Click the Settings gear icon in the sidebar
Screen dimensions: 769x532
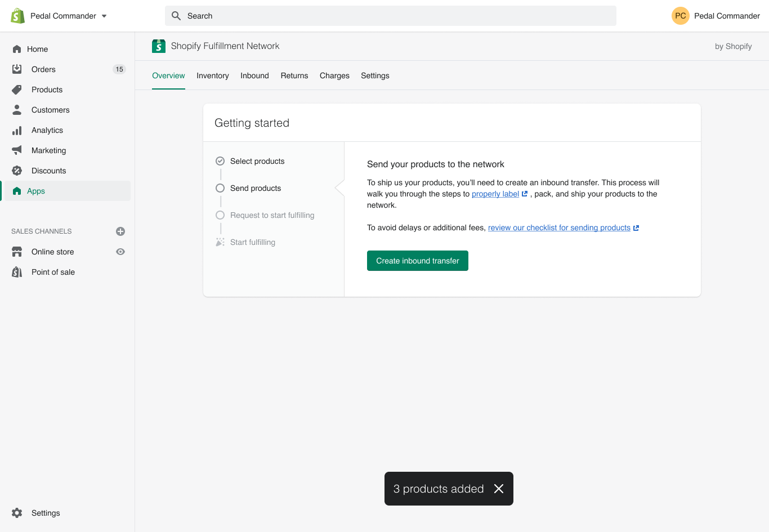click(17, 513)
